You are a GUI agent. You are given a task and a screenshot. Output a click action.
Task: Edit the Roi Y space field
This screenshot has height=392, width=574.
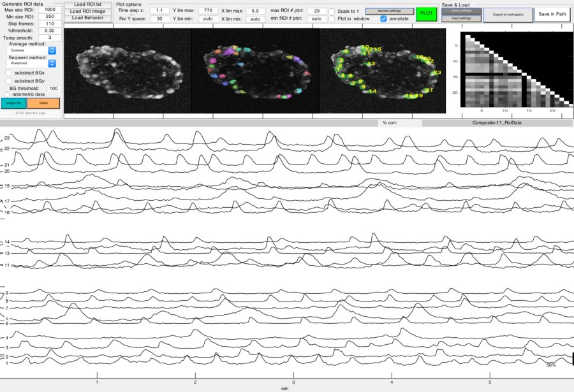point(159,18)
